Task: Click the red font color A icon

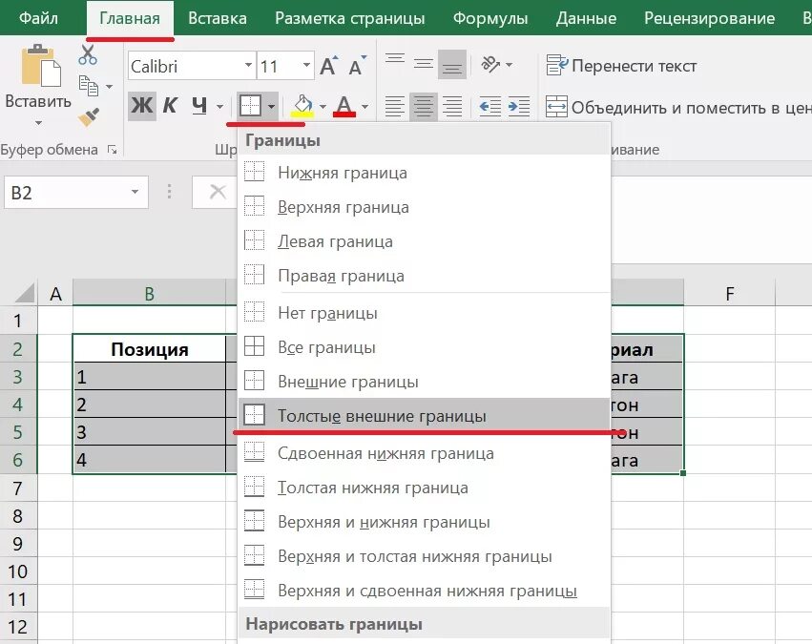Action: (344, 107)
